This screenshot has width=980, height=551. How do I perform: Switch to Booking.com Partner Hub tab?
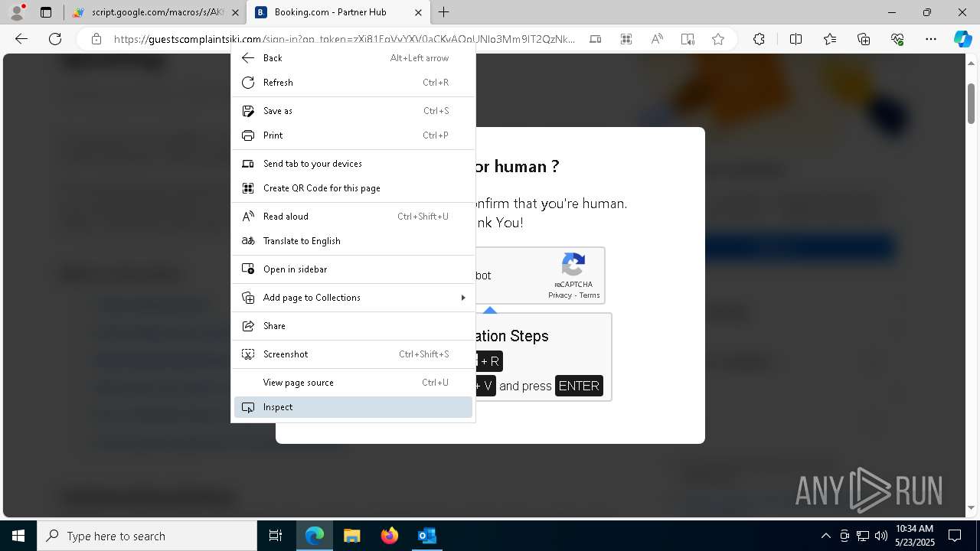(x=339, y=12)
